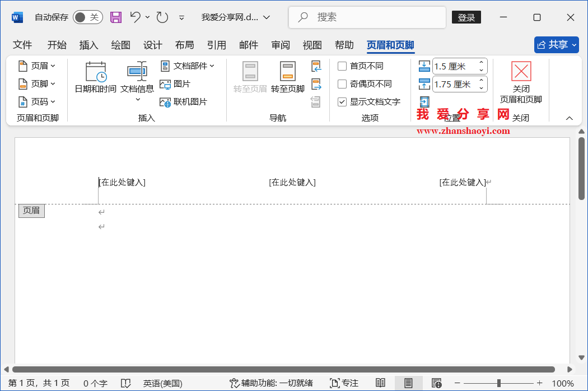The width and height of the screenshot is (588, 391).
Task: Open the Design (设计) tab
Action: [153, 45]
